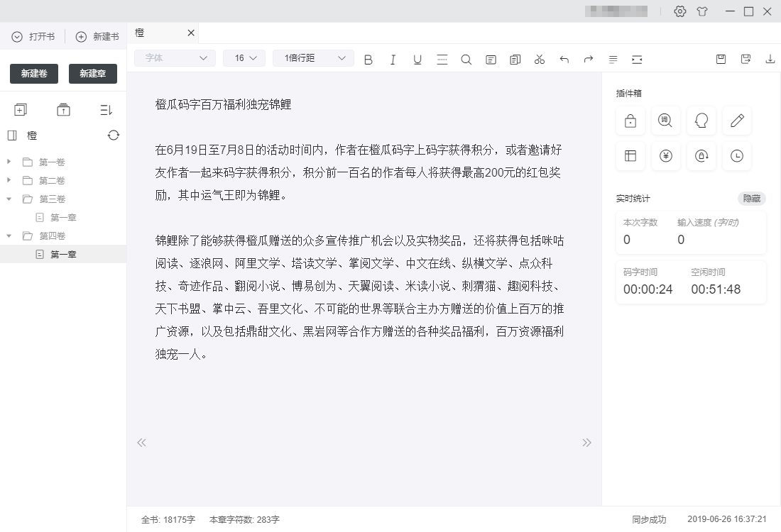Screen dimensions: 781x532
Task: Open the 字体 font dropdown
Action: coord(174,57)
